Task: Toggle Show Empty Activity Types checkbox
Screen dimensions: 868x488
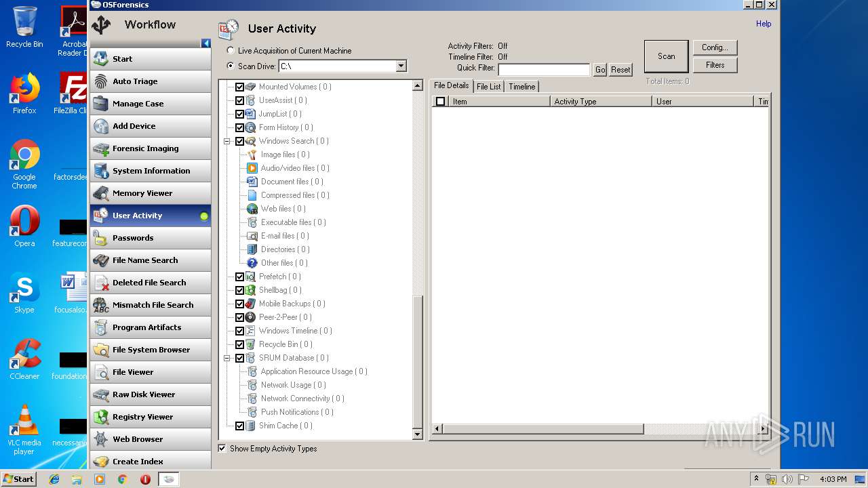Action: coord(222,449)
